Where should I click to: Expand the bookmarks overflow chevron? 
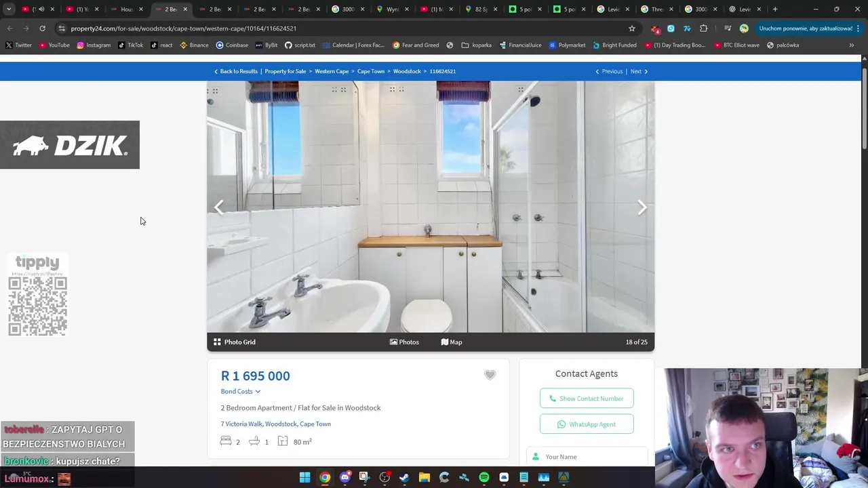[852, 45]
